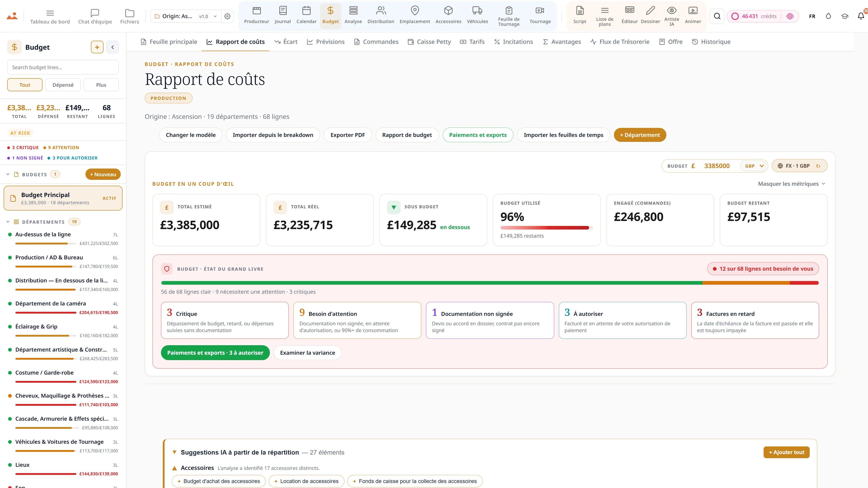The width and height of the screenshot is (868, 488).
Task: Click the search magnifier icon
Action: [717, 16]
